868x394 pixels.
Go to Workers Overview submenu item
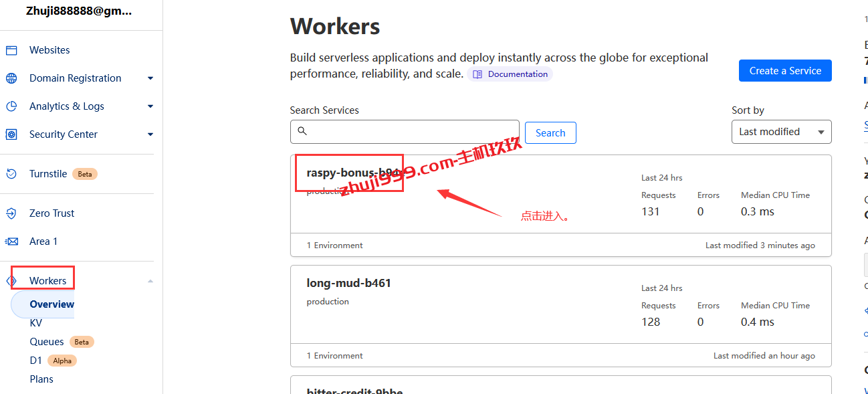(x=51, y=304)
